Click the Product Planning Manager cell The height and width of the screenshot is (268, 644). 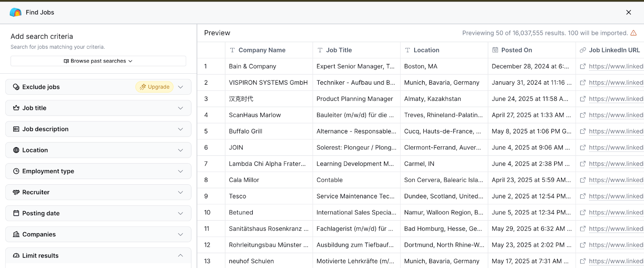(x=357, y=99)
